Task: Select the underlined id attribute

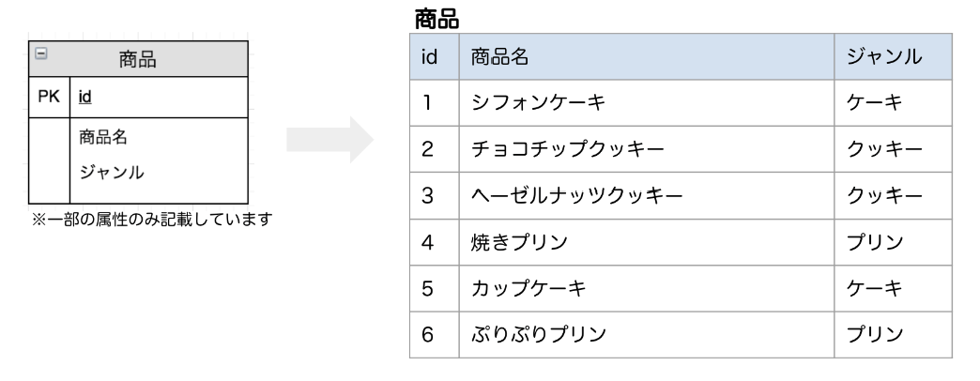Action: (x=84, y=98)
